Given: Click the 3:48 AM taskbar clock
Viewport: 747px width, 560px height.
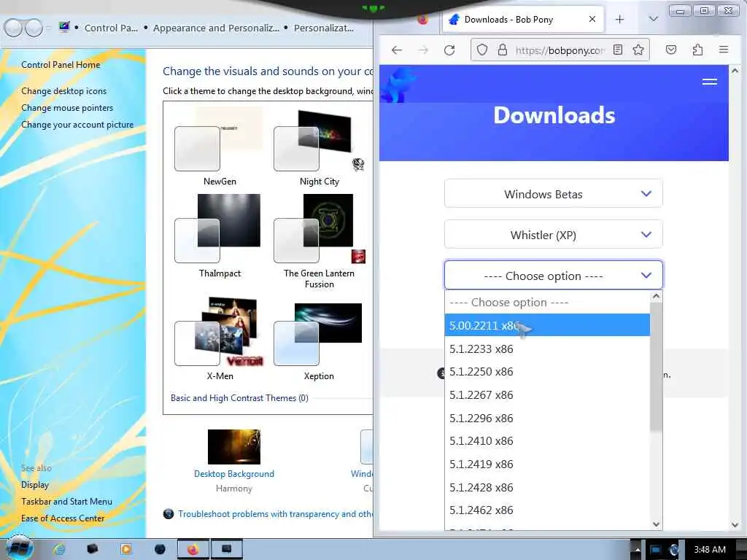Looking at the screenshot, I should click(x=710, y=550).
